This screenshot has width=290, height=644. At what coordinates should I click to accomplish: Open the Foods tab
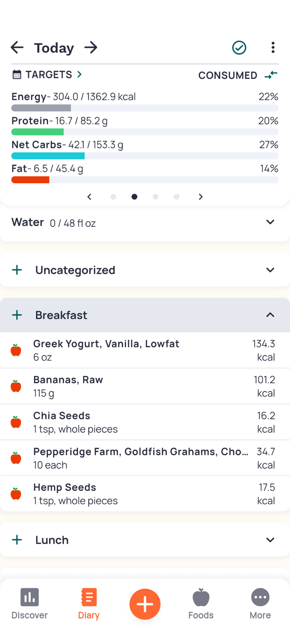point(201,604)
